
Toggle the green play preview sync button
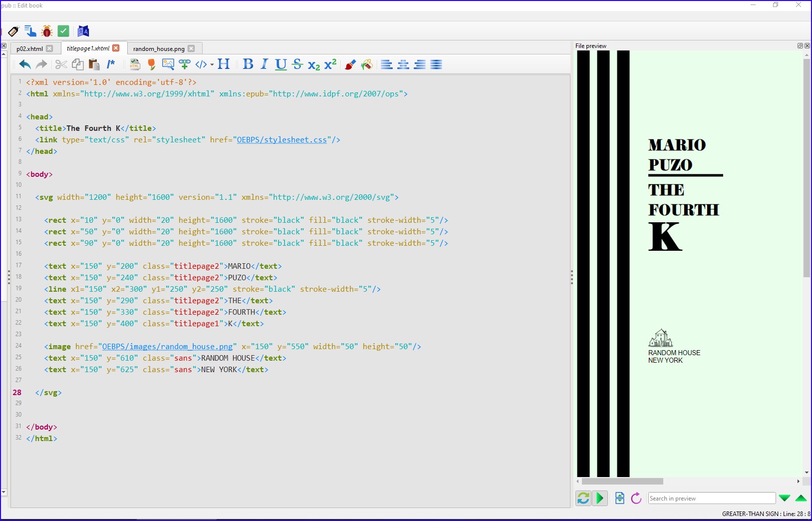[x=600, y=498]
